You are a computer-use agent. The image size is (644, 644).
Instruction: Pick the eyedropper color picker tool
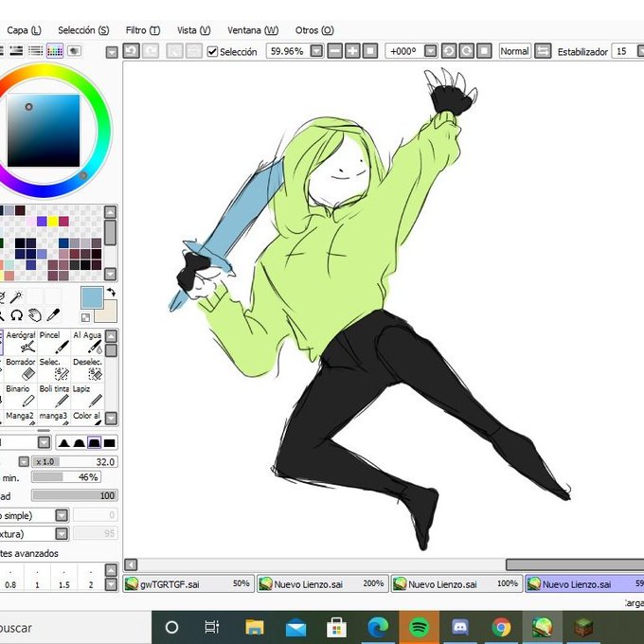click(x=53, y=315)
